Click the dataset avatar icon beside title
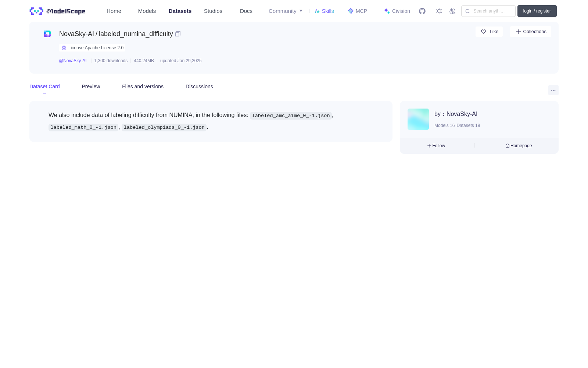This screenshot has height=368, width=588. point(47,34)
